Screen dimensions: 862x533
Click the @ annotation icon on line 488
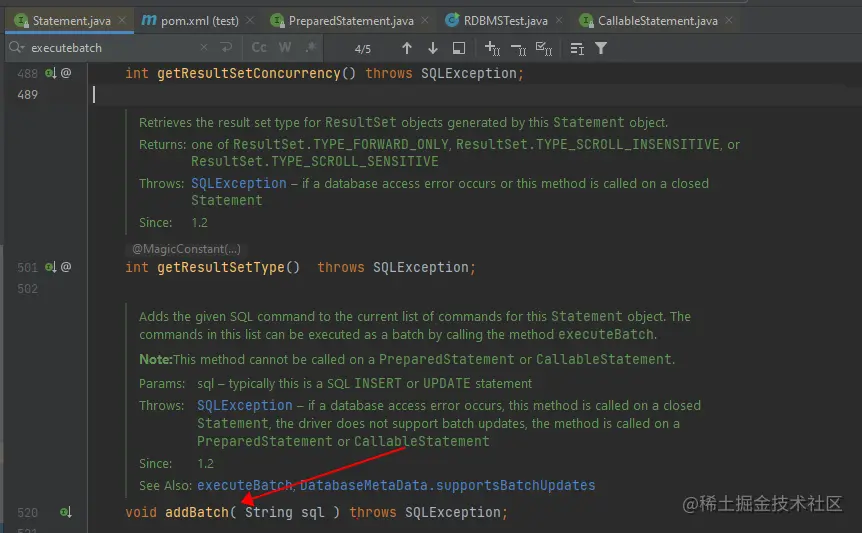tap(66, 73)
